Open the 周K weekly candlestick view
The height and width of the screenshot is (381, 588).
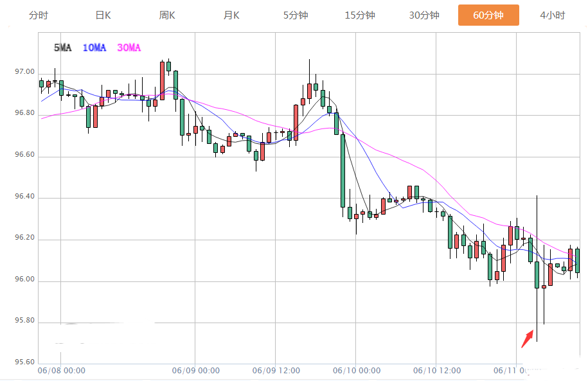(x=167, y=15)
